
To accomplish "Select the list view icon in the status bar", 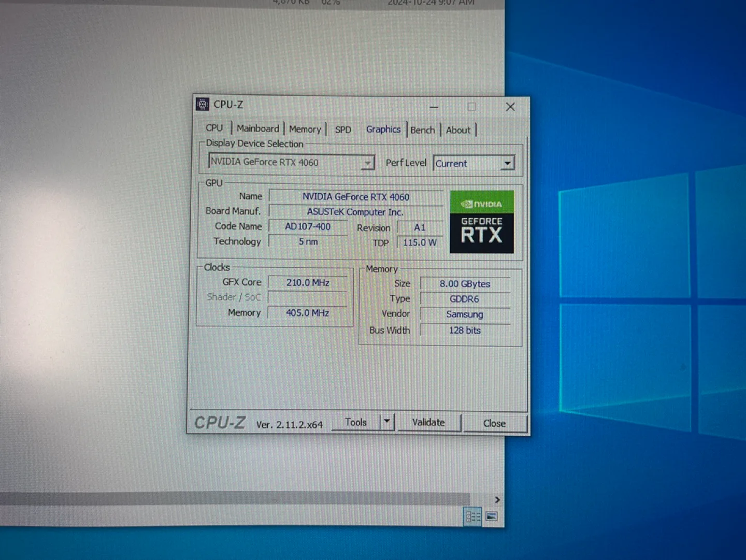I will [x=472, y=516].
